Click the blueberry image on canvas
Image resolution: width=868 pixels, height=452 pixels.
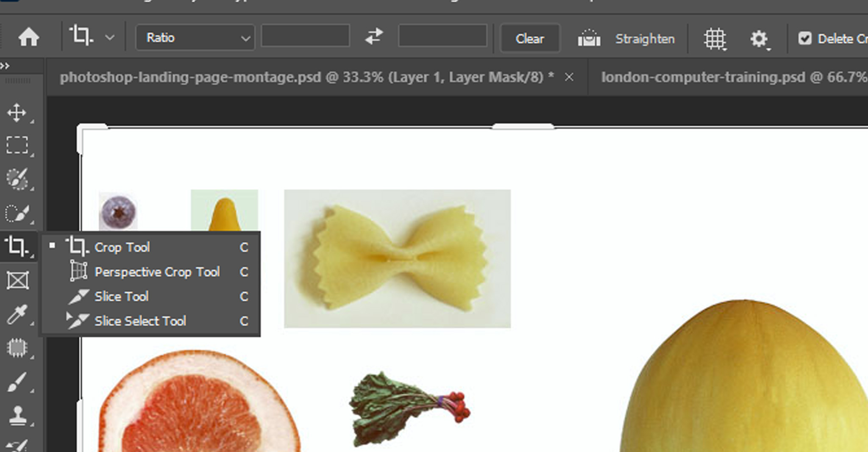(x=118, y=211)
